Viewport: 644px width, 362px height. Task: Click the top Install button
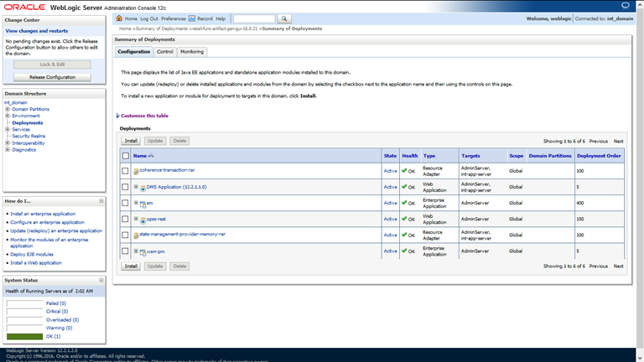coord(131,141)
